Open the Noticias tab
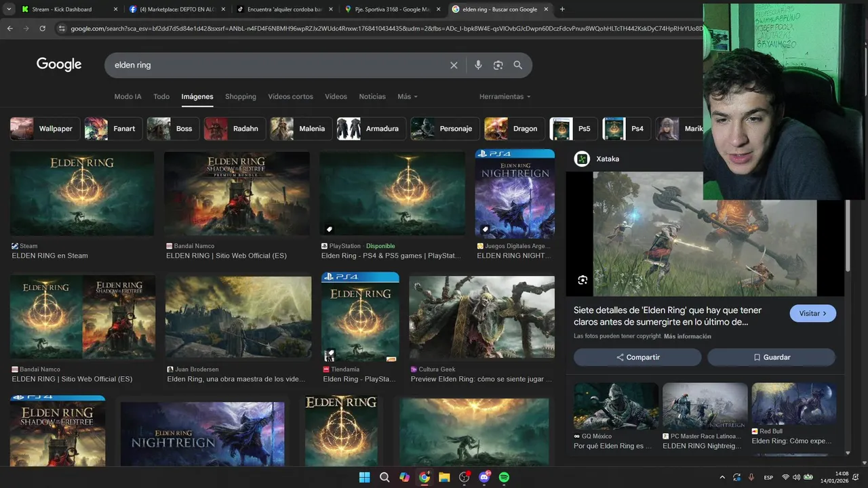The height and width of the screenshot is (488, 868). (372, 96)
